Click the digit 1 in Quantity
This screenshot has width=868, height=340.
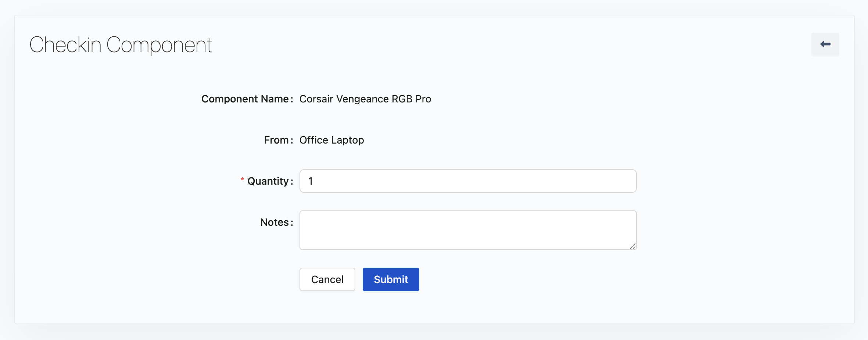click(x=311, y=181)
